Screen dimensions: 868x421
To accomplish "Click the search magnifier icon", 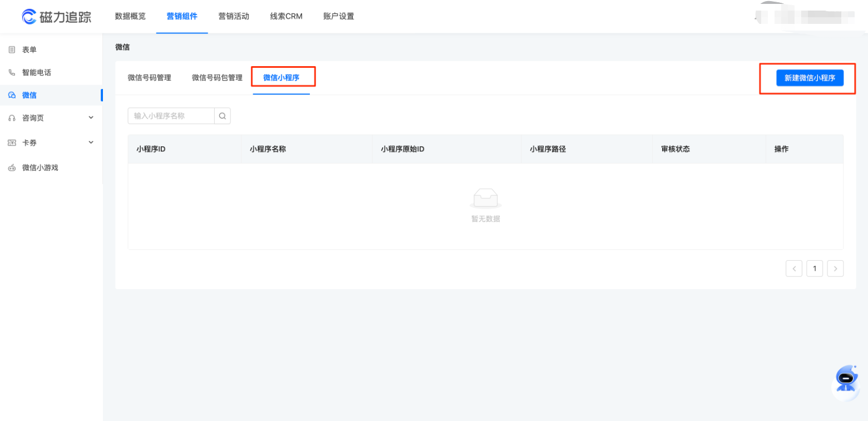I will coord(222,116).
